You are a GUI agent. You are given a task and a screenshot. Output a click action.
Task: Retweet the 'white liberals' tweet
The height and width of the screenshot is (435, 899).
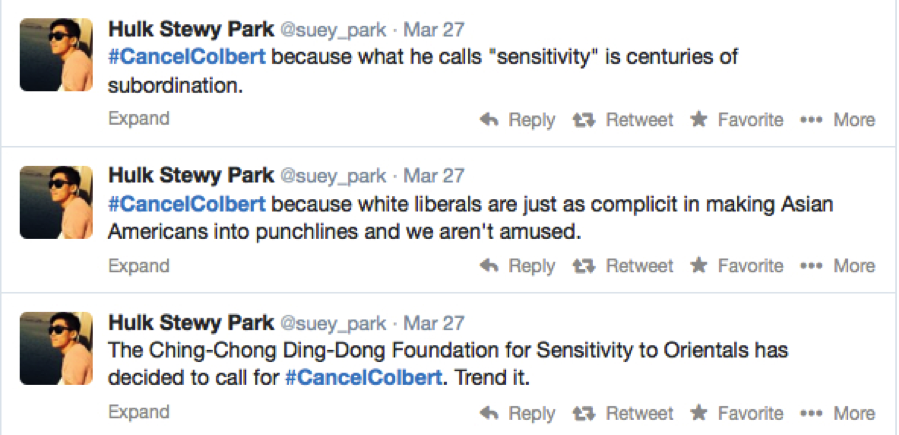click(623, 266)
